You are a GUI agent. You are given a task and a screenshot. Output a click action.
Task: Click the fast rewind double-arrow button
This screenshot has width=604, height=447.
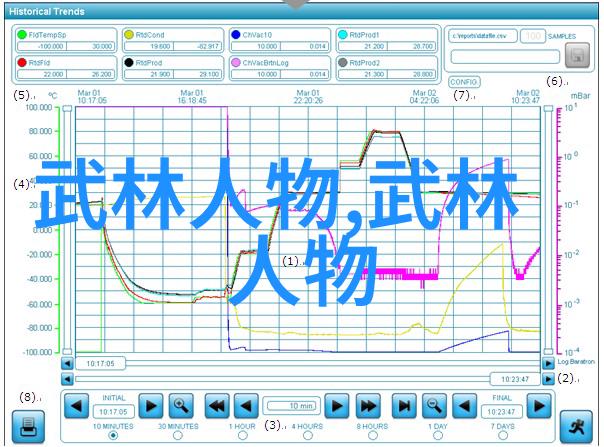point(216,406)
